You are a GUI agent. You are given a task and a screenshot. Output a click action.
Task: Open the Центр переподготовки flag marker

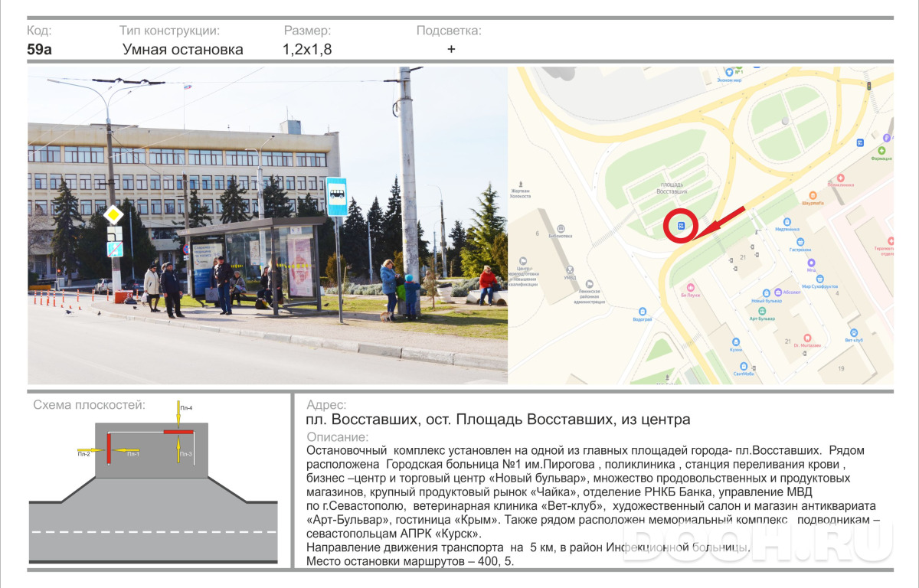click(x=524, y=261)
